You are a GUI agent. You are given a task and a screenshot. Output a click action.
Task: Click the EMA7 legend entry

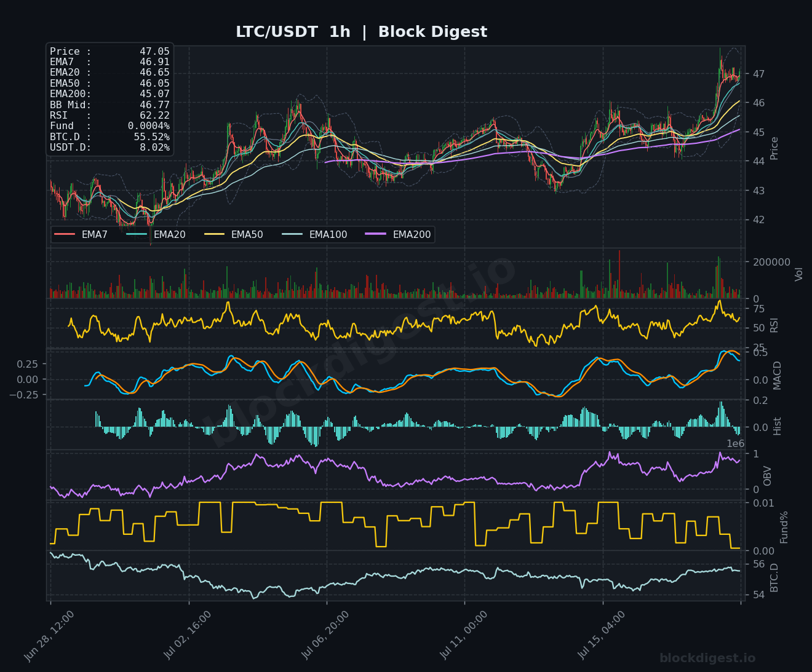click(x=81, y=235)
